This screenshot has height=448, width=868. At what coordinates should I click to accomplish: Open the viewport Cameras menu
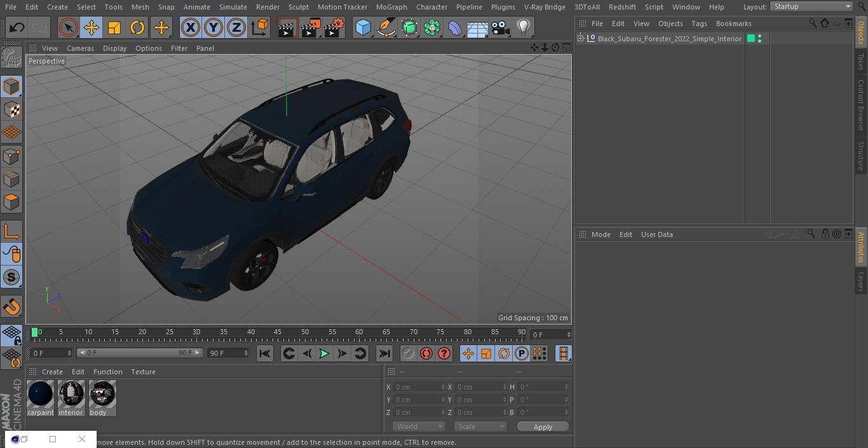pos(80,48)
